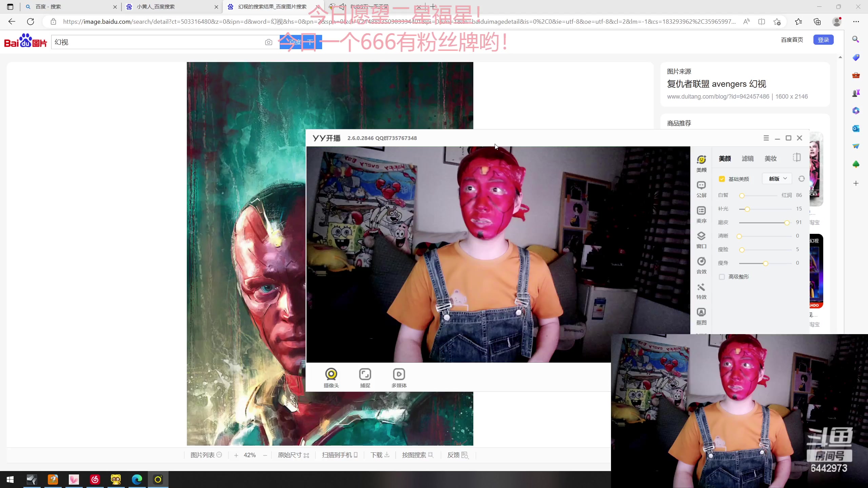Open the 窗口 window layers icon
Viewport: 868px width, 488px height.
(701, 240)
